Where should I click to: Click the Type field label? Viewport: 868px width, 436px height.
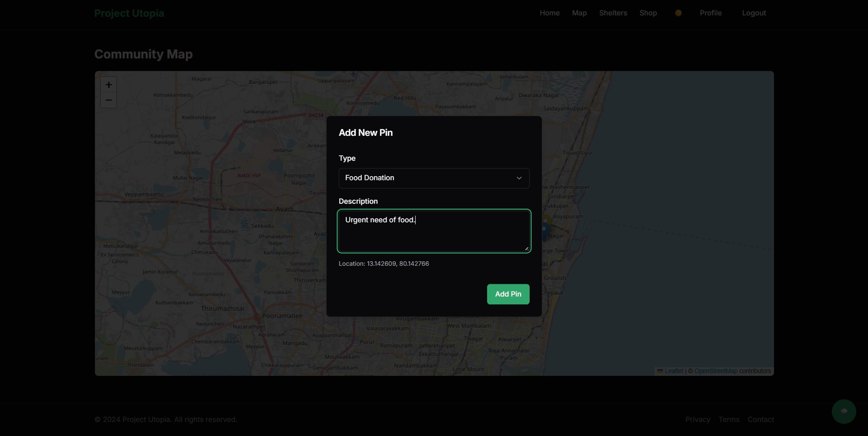(x=347, y=158)
